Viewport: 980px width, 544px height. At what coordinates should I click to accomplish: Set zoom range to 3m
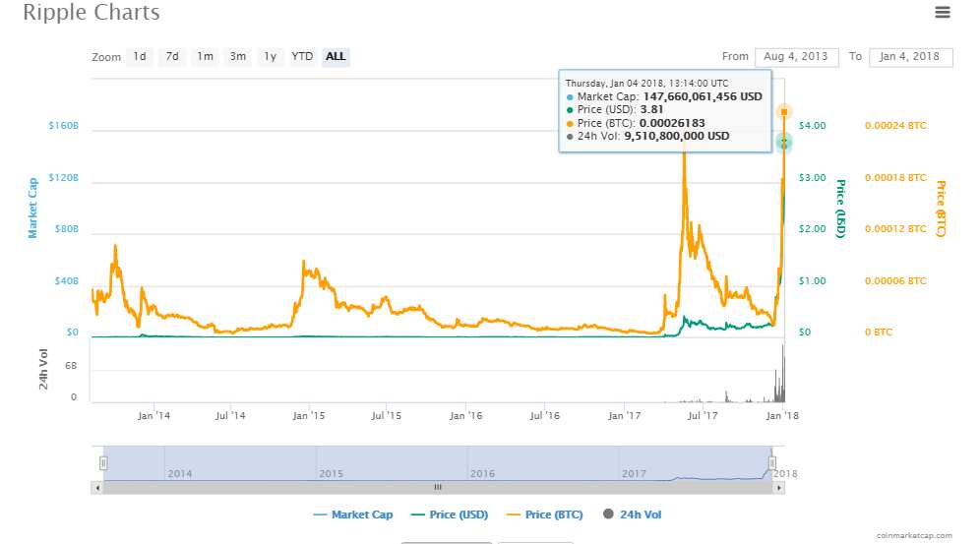[237, 57]
